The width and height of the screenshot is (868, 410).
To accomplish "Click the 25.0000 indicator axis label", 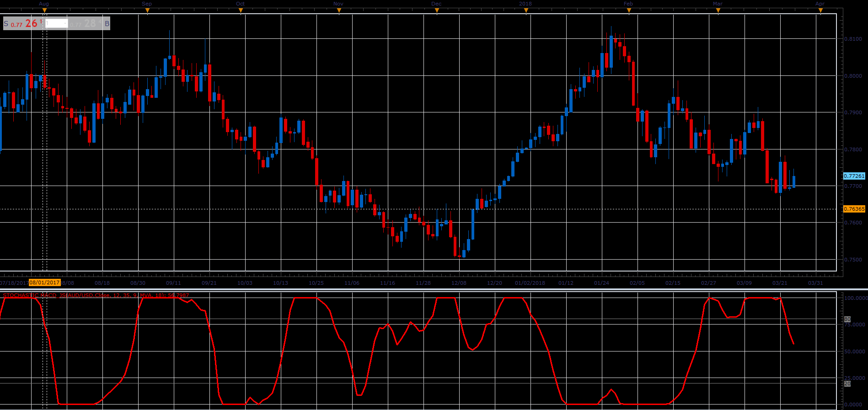I will pyautogui.click(x=855, y=378).
